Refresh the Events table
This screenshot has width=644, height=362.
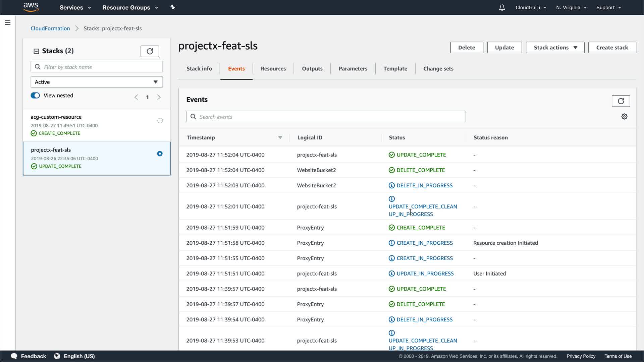pos(621,101)
